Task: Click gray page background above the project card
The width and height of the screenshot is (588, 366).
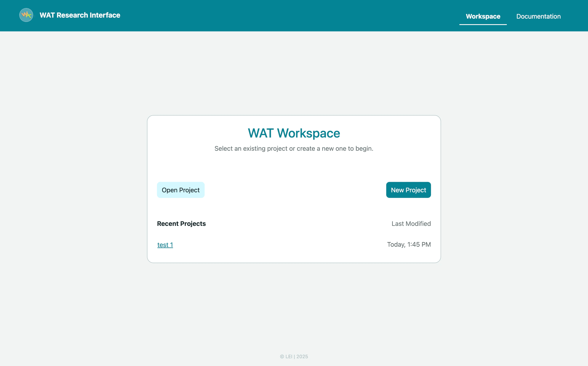Action: 294,73
